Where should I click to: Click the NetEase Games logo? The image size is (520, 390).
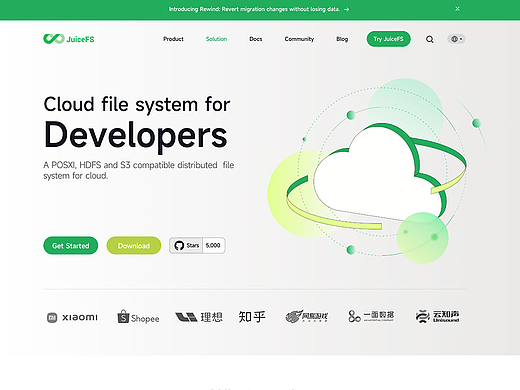point(307,316)
